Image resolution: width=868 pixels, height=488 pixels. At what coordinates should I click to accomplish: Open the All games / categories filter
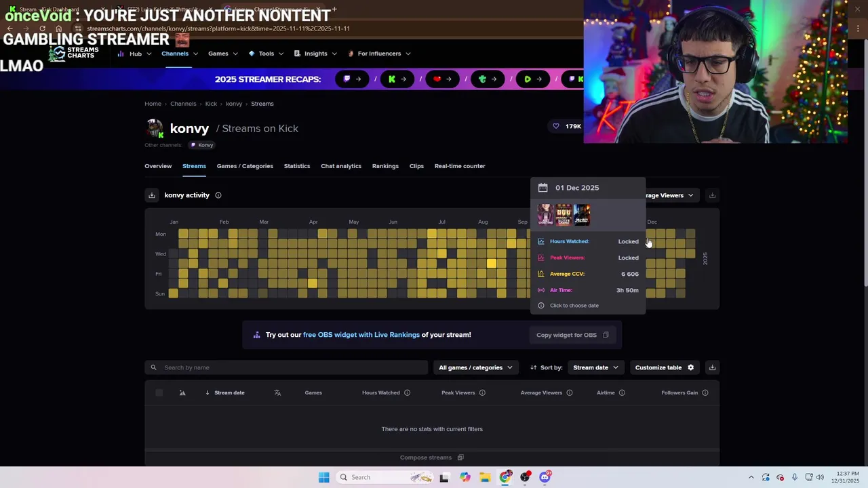[x=475, y=367]
